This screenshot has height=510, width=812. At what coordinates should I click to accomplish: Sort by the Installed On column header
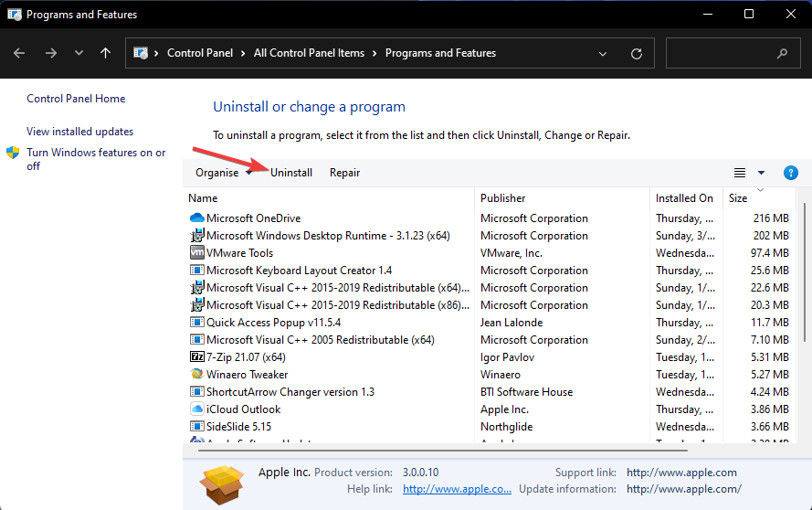[684, 198]
